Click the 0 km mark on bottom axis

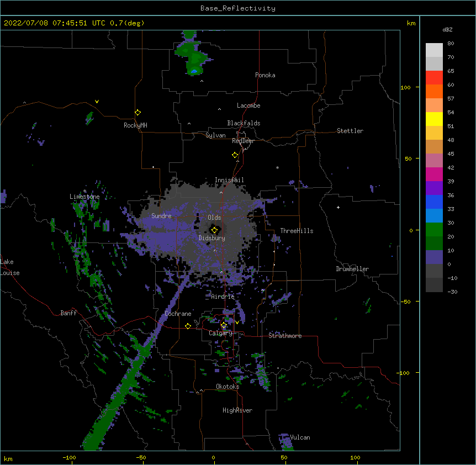coord(213,457)
